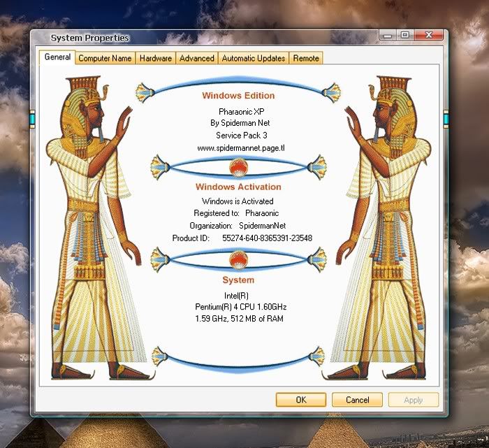The image size is (489, 448).
Task: Click the 'Registered to: Pharaonic' line
Action: [236, 213]
